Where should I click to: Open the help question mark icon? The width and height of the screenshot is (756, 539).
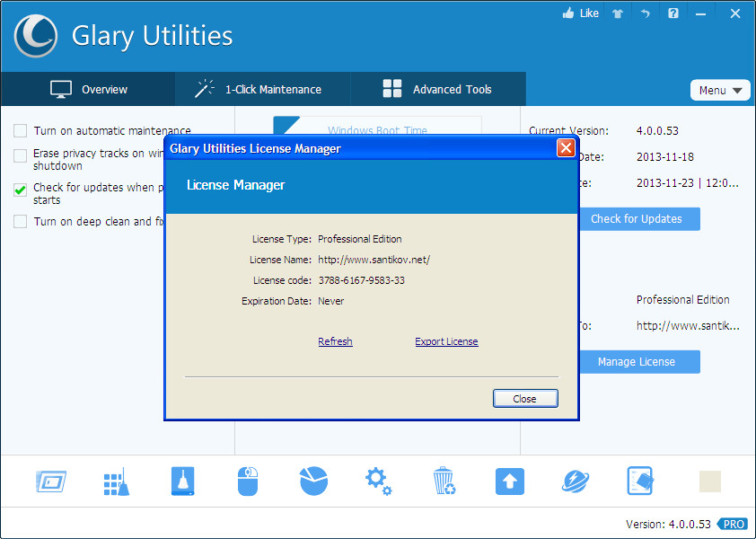coord(673,13)
